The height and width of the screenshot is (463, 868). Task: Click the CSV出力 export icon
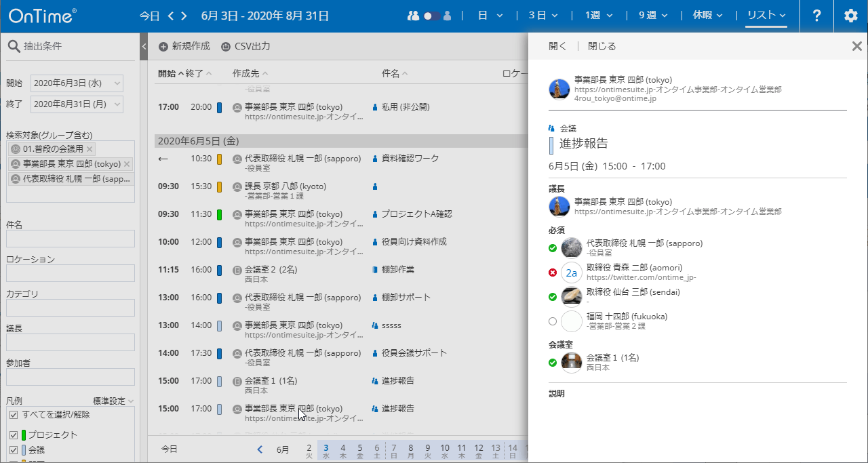click(x=226, y=47)
